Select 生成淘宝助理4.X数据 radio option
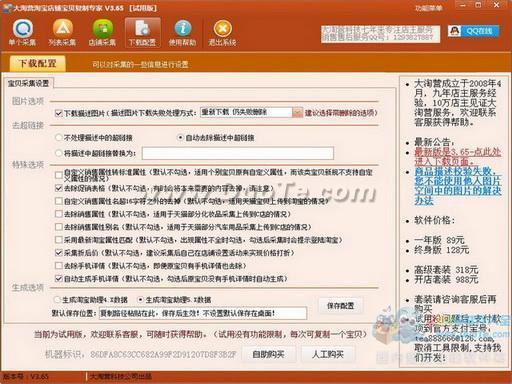Screen dimensions: 512x384 pyautogui.click(x=57, y=300)
